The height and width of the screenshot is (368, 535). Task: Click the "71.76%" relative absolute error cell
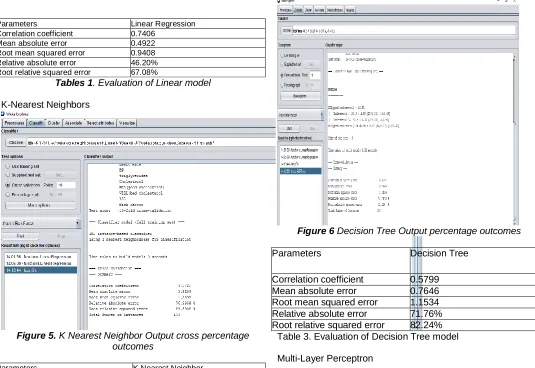(473, 313)
